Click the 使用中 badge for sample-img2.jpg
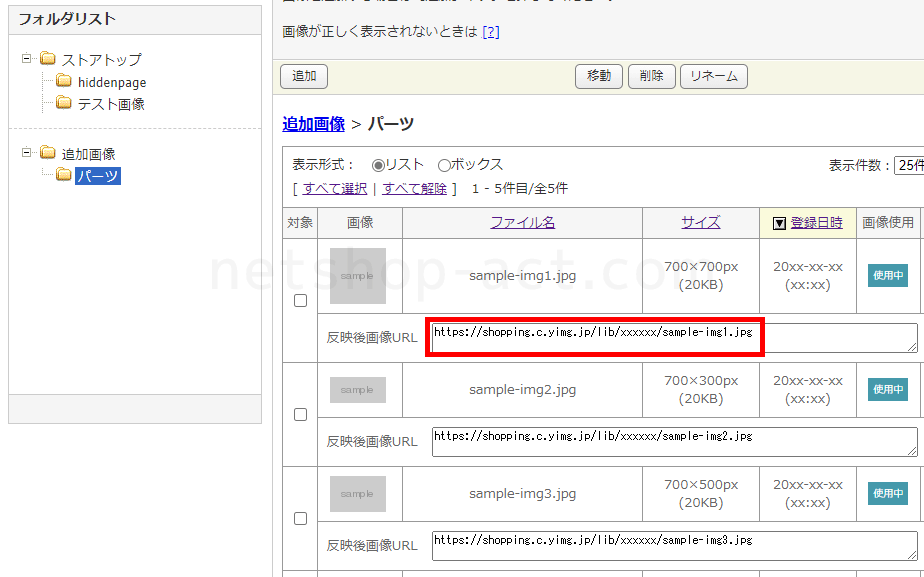 point(887,389)
